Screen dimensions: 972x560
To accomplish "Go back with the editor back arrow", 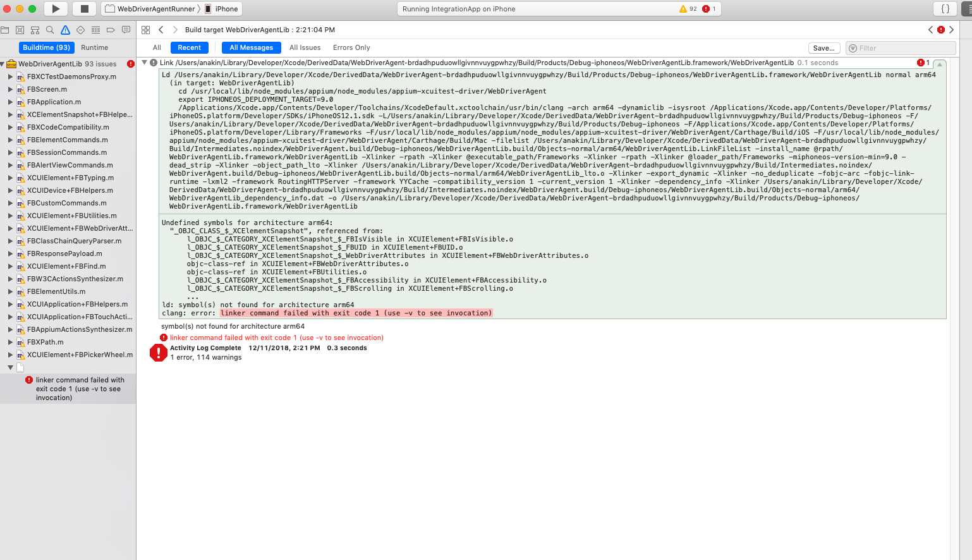I will click(x=161, y=30).
